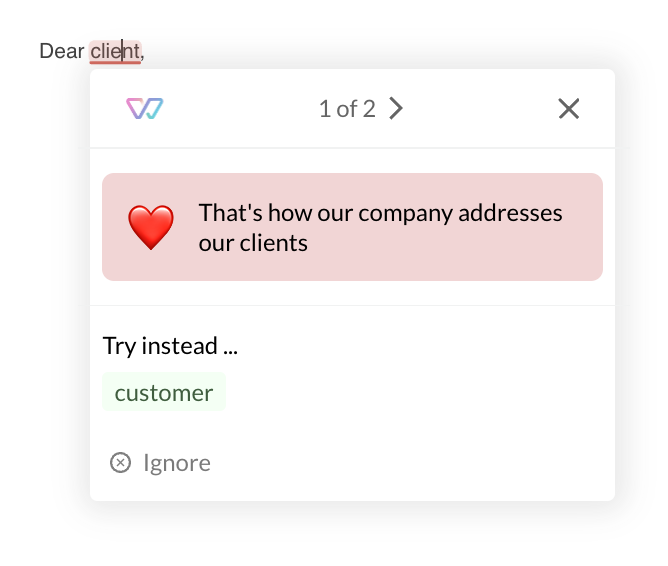Click the "our clients" text line in the tip

(x=253, y=242)
